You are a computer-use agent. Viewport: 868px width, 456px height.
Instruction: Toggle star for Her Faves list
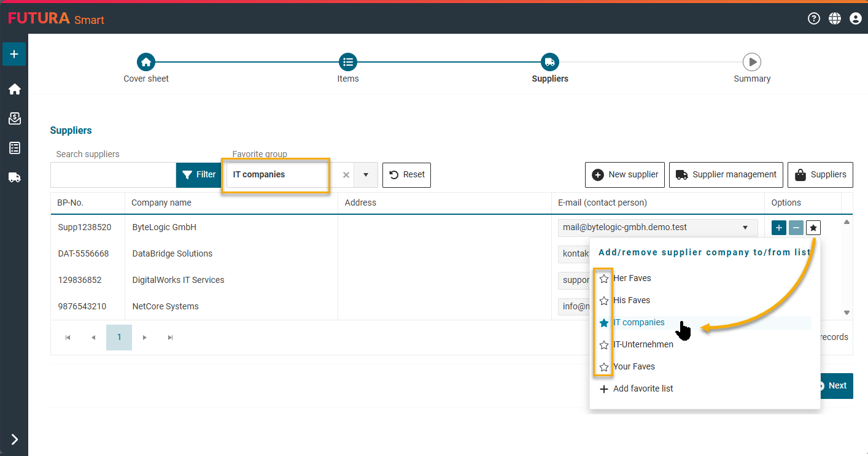(x=604, y=279)
